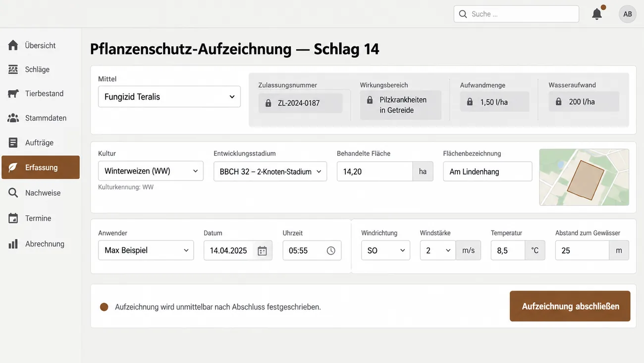The width and height of the screenshot is (644, 363).
Task: Click the lock icon beside 1,50 l/ha
Action: [470, 102]
